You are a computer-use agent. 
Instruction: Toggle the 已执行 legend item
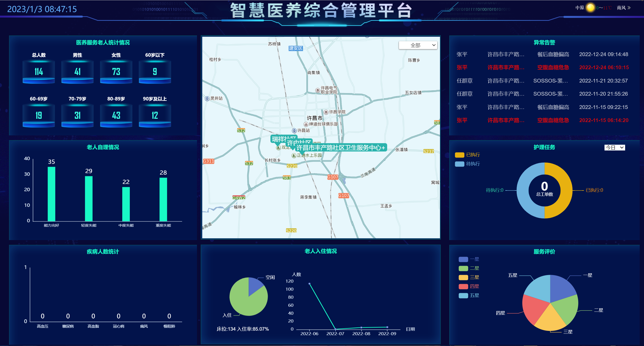point(467,155)
